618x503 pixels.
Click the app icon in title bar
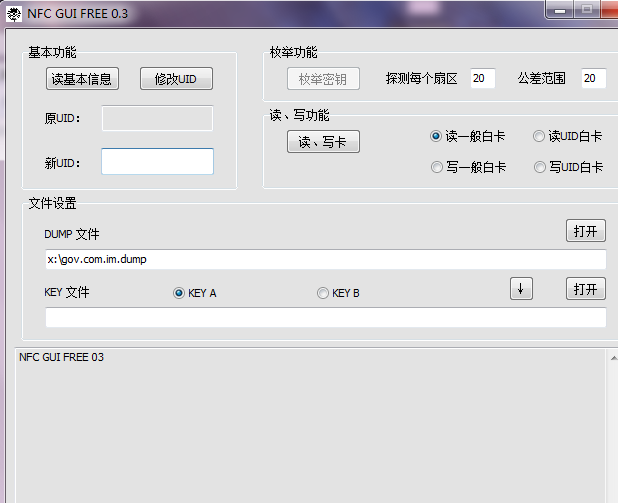pyautogui.click(x=14, y=13)
